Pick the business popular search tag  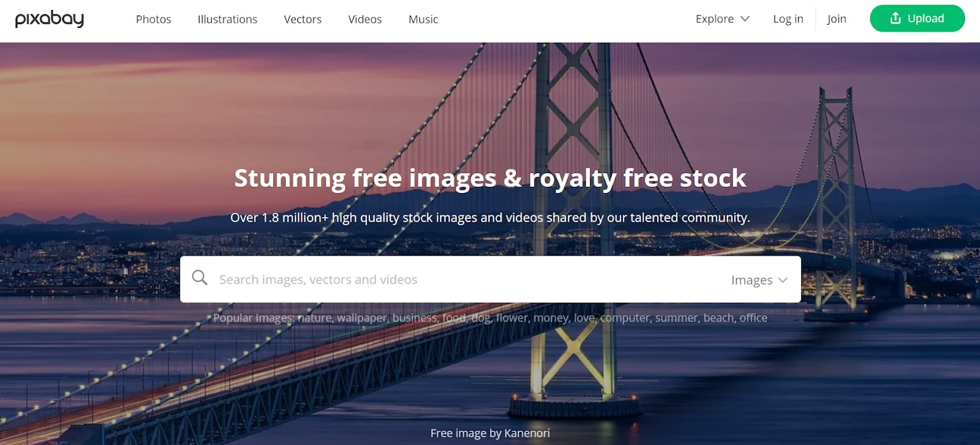click(414, 318)
